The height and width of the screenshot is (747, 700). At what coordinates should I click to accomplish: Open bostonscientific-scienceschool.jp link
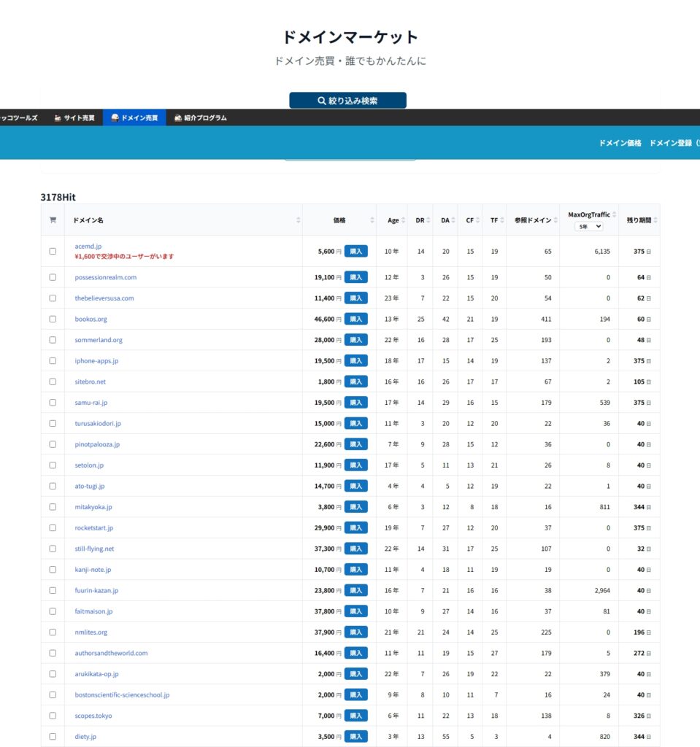click(x=122, y=695)
